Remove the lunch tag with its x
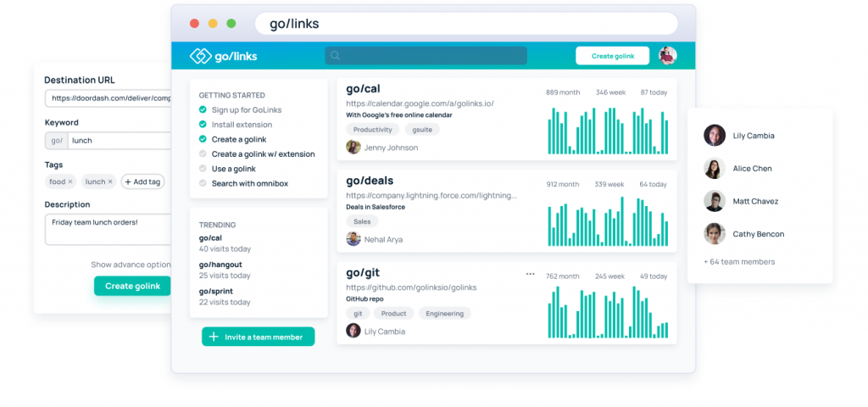The width and height of the screenshot is (868, 407). pyautogui.click(x=110, y=181)
